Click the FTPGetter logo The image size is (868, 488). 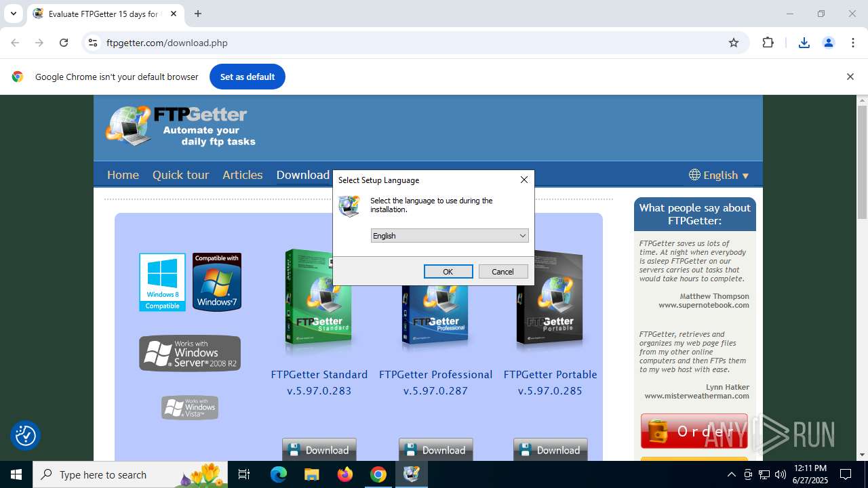click(x=180, y=126)
